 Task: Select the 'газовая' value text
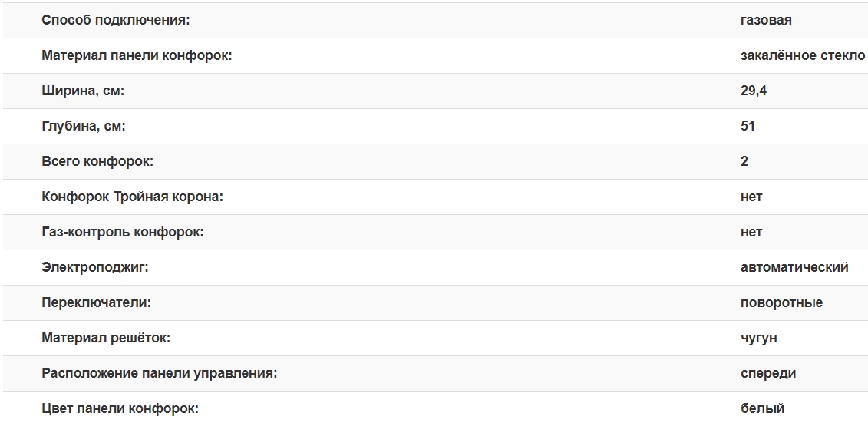point(766,21)
